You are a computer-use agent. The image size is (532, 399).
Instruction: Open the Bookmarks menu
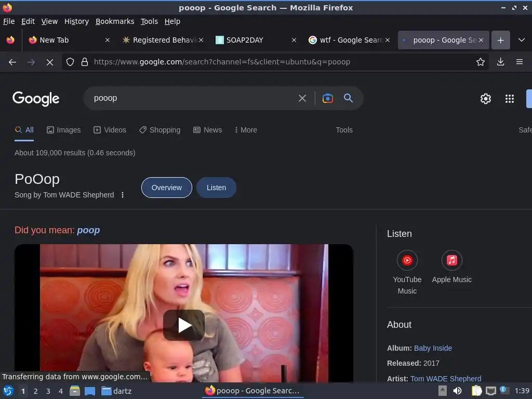pyautogui.click(x=115, y=21)
